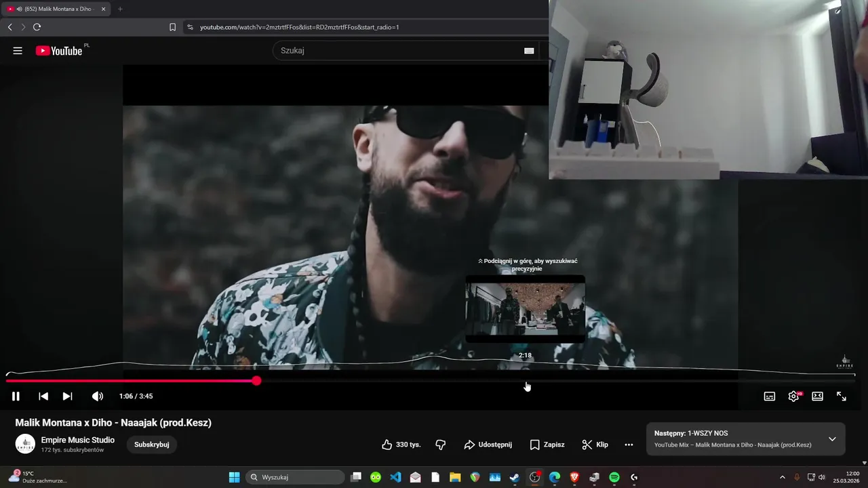Open Visual Studio Code from taskbar
868x488 pixels.
coord(395,477)
